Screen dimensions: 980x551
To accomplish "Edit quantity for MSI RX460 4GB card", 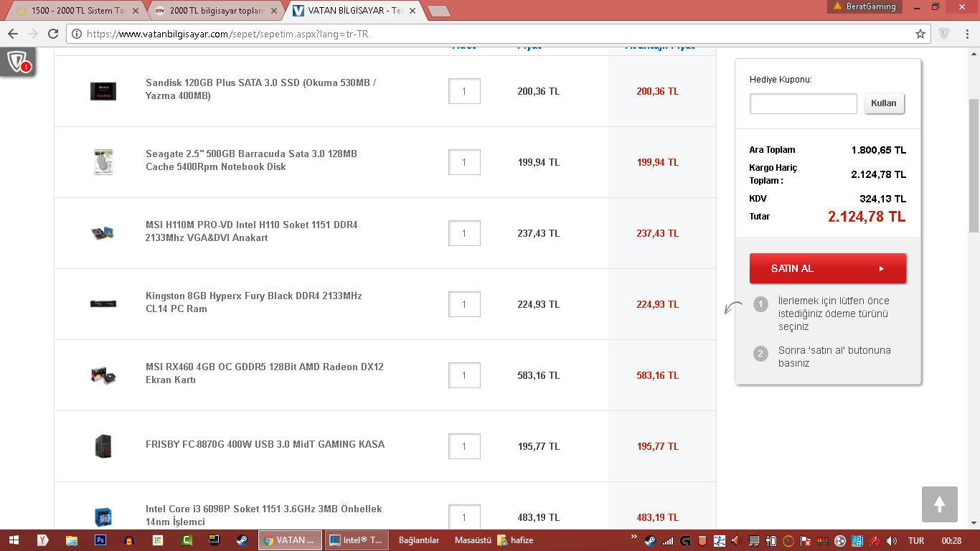I will (464, 375).
